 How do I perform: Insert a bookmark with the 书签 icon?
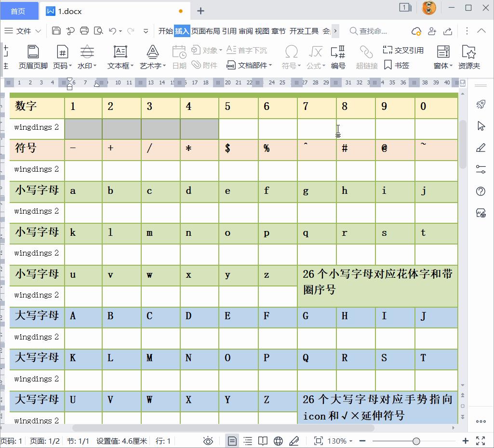tap(397, 66)
